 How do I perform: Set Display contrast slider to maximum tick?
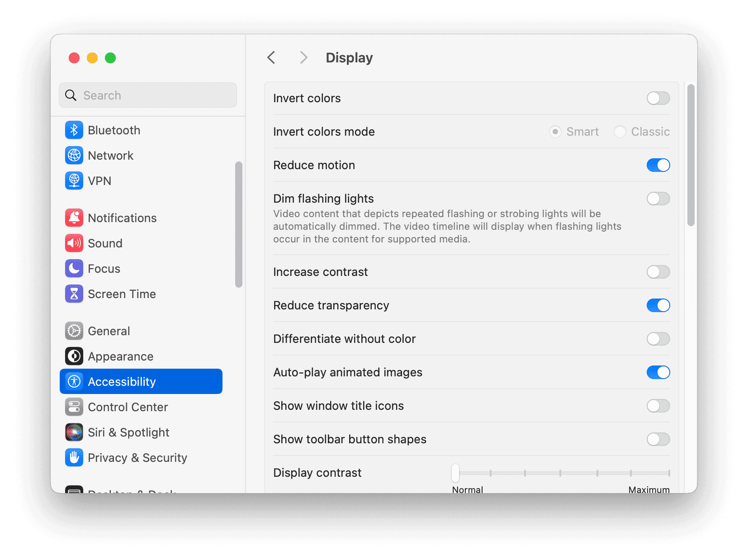click(x=669, y=473)
